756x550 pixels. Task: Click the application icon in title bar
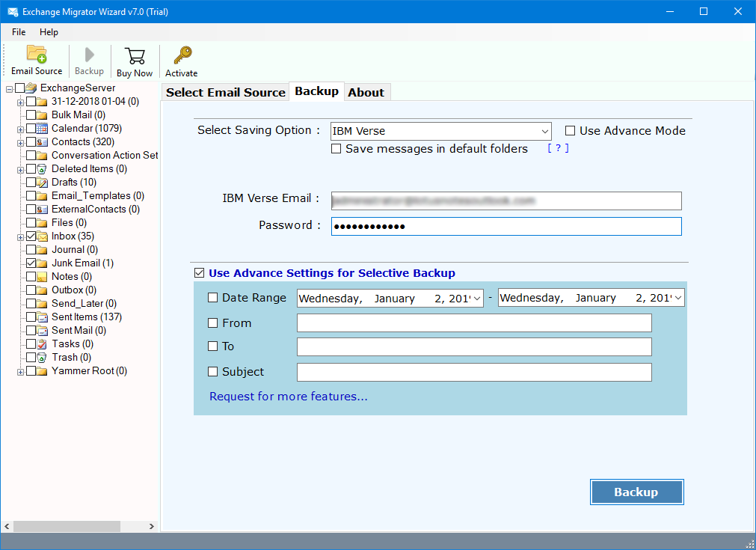(x=13, y=11)
